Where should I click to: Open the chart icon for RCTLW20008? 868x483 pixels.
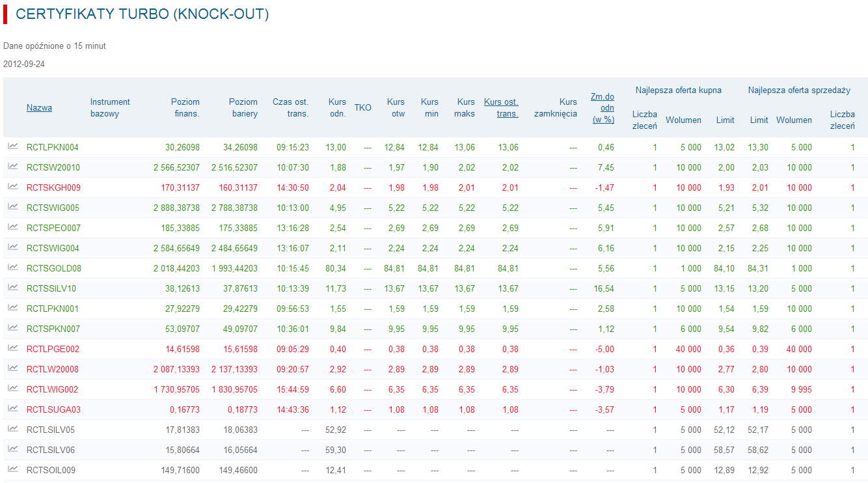(13, 368)
